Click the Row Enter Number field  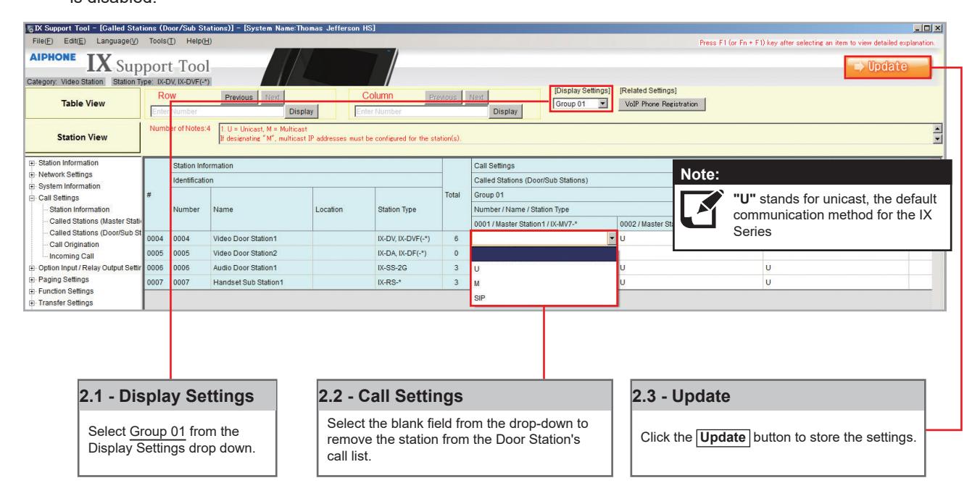(218, 112)
